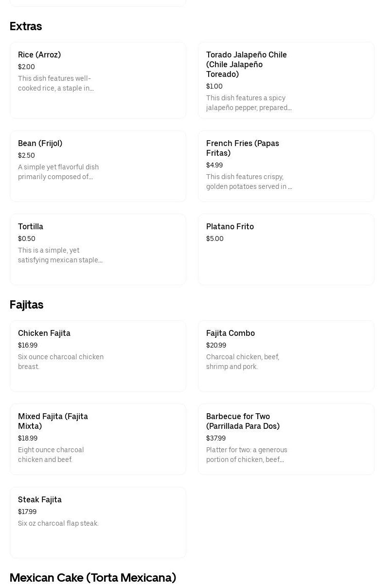Select Barbecue for Two platter
This screenshot has width=391, height=588.
tap(286, 439)
